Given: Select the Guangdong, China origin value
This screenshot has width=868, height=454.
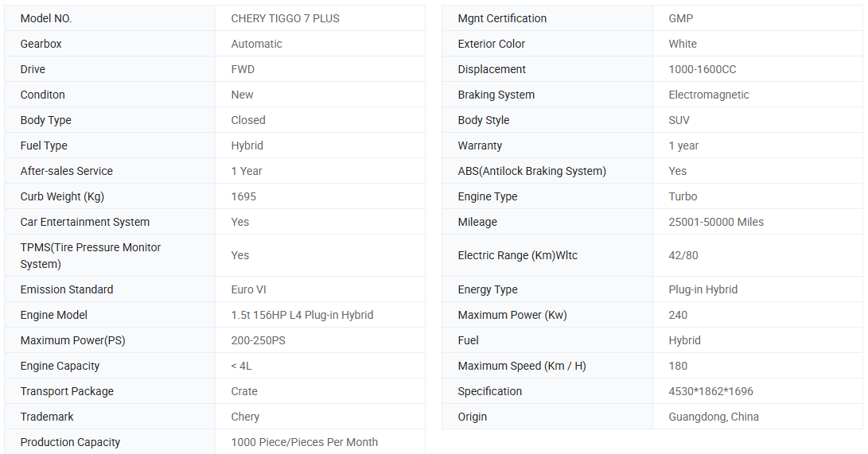Looking at the screenshot, I should 714,417.
